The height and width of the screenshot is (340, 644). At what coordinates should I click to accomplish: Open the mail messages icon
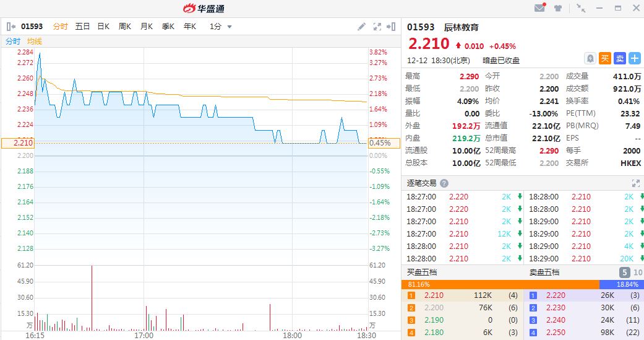coord(539,8)
